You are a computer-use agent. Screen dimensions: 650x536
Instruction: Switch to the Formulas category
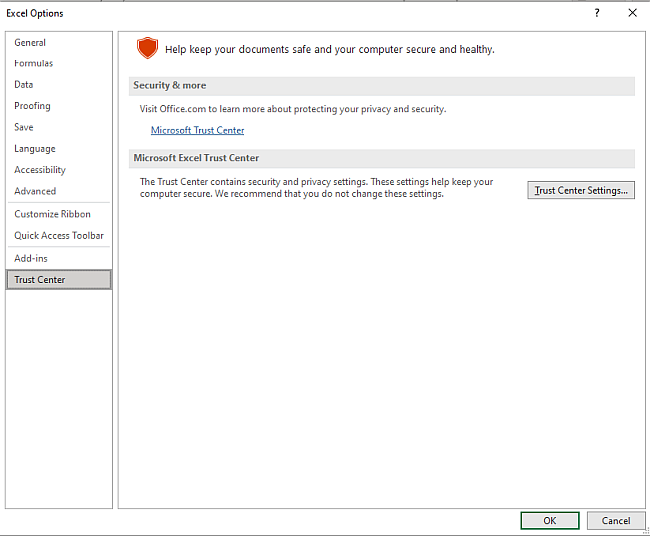point(34,64)
